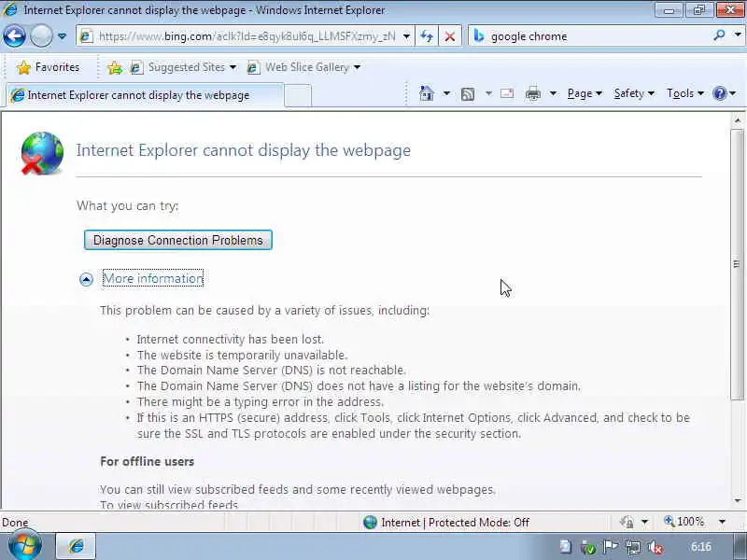Click the RSS feeds icon
This screenshot has width=747, height=560.
point(468,94)
